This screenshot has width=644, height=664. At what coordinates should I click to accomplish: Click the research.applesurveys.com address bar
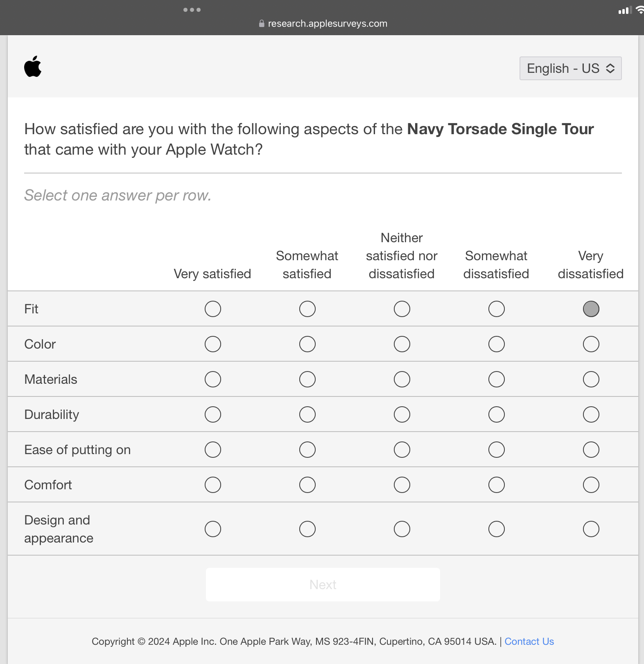pos(327,24)
